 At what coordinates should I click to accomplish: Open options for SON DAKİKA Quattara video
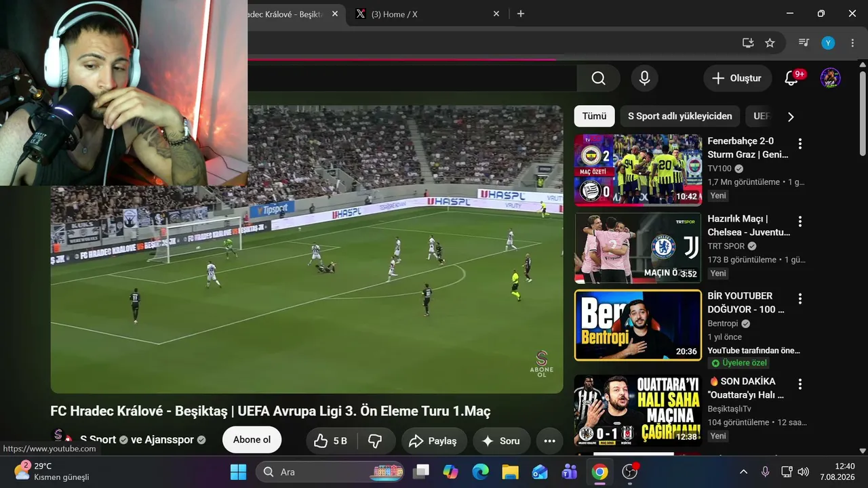pos(800,384)
